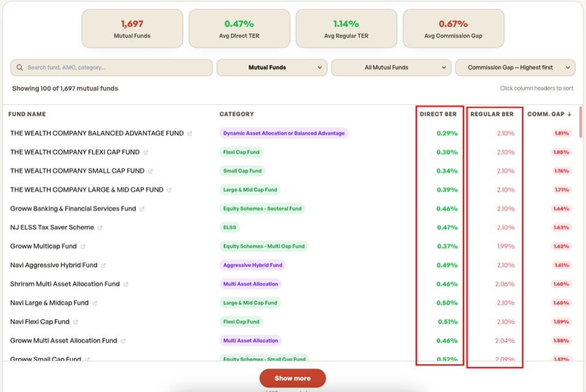Screen dimensions: 586x392
Task: Open Navi Flexi Cap Fund name
Action: click(40, 322)
